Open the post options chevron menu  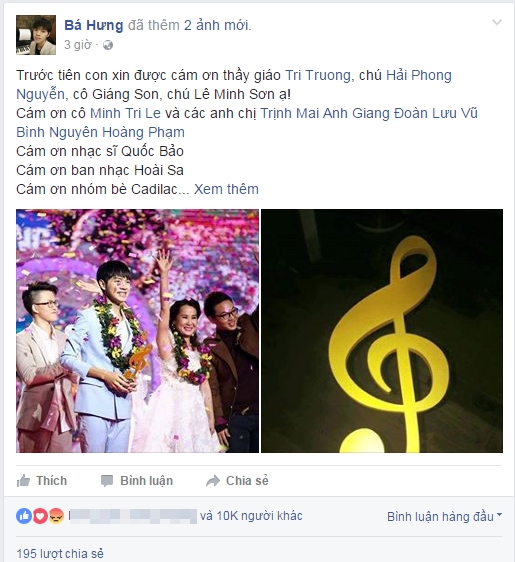tap(497, 23)
